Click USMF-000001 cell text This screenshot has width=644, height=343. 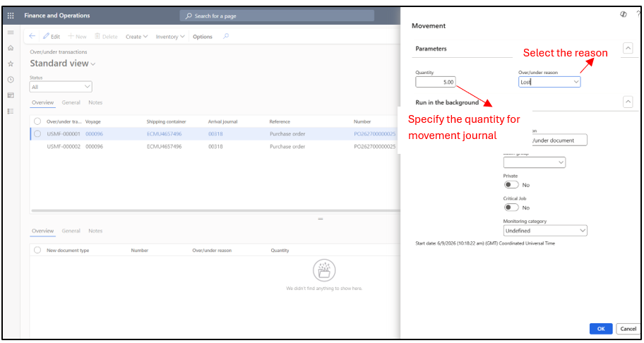[64, 134]
